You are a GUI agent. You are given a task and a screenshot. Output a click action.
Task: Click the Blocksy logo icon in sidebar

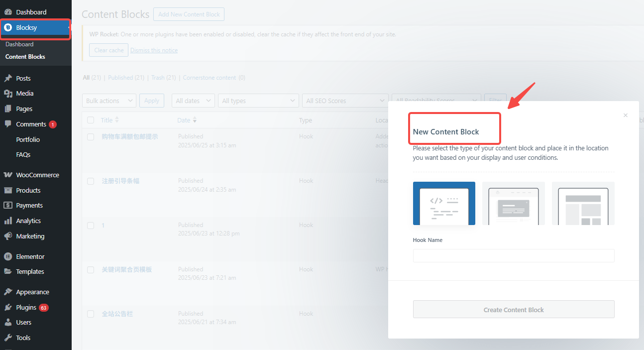tap(8, 28)
